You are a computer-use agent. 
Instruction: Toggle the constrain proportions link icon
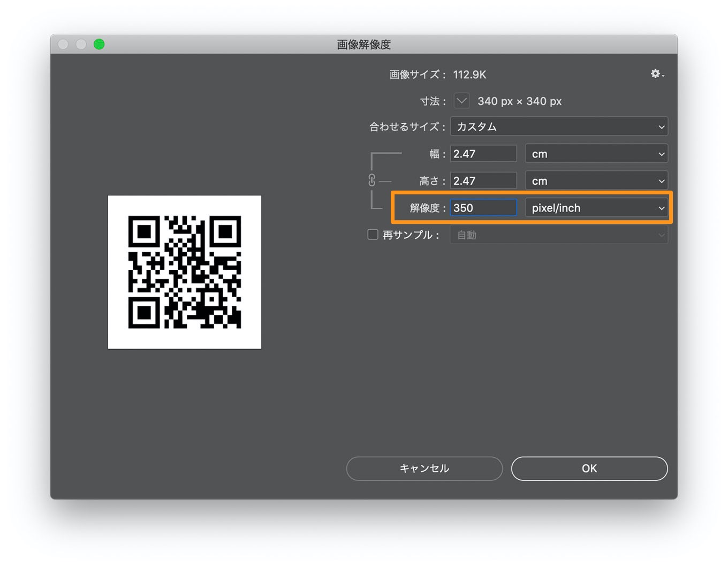tap(372, 180)
